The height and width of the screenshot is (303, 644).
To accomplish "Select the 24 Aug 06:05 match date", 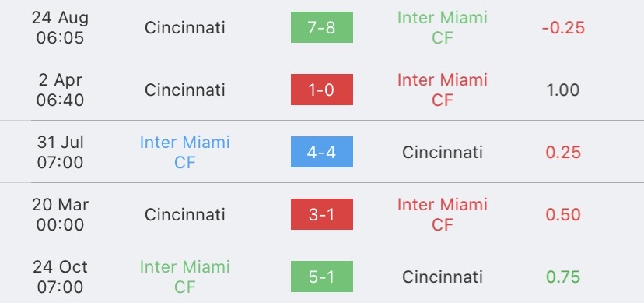I will (60, 27).
